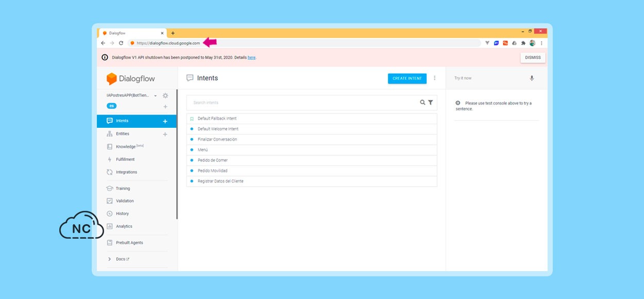Create entity via plus icon in Entities row

click(165, 134)
